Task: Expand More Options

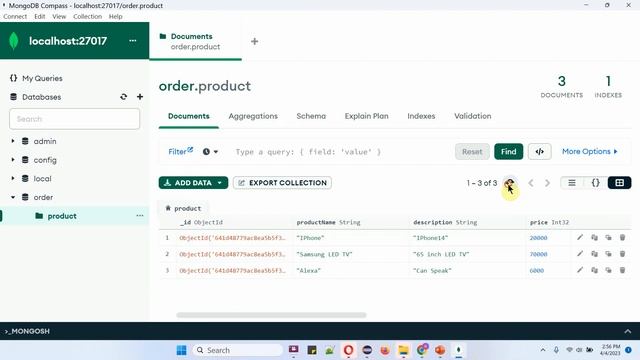Action: [x=590, y=151]
